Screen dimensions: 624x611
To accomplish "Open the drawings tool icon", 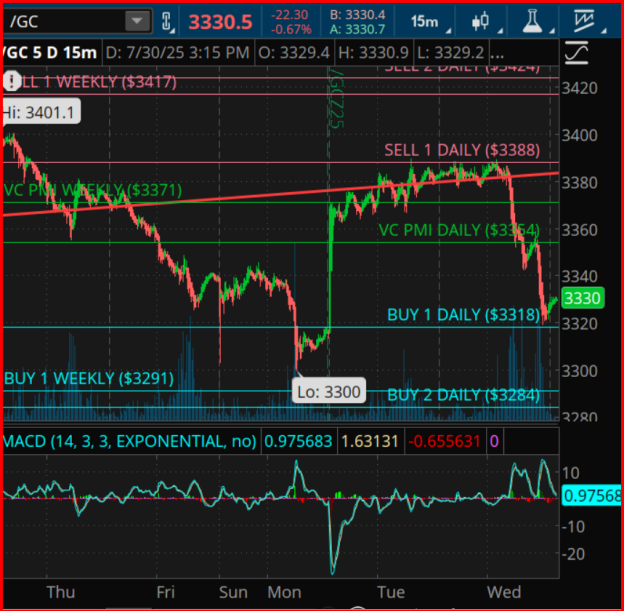I will pyautogui.click(x=585, y=21).
